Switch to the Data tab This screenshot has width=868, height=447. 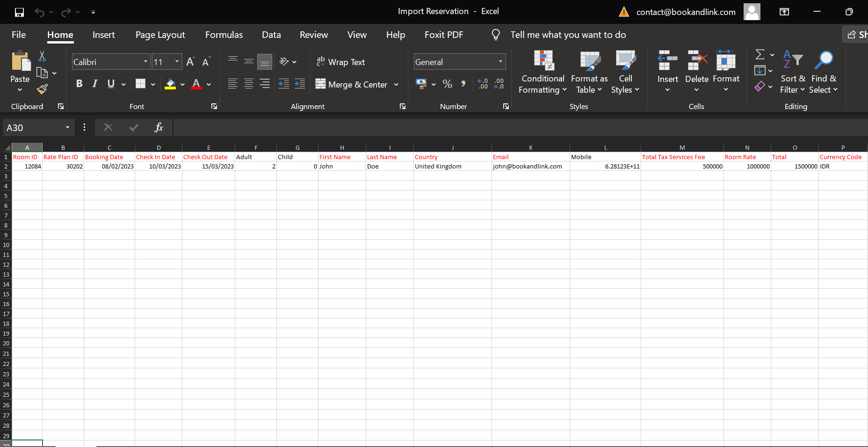271,35
